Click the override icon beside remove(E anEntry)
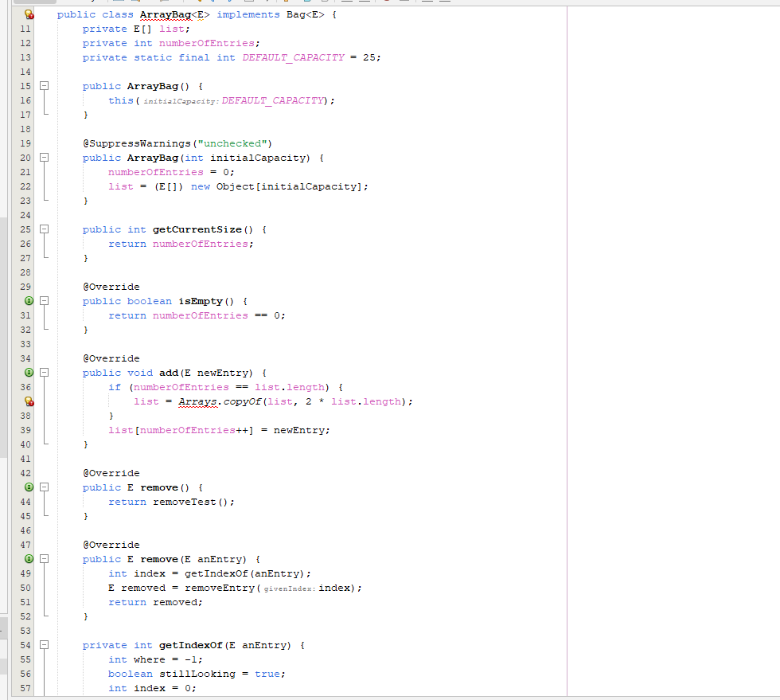Screen dimensions: 780x700 28,559
